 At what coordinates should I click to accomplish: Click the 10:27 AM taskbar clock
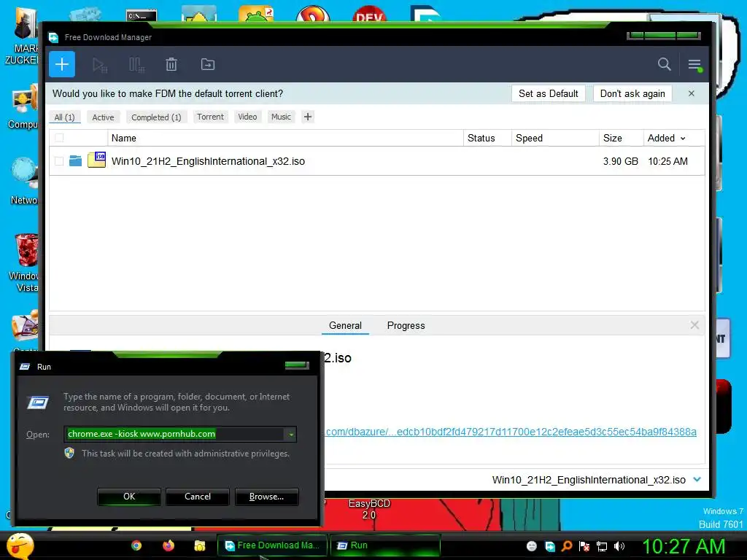(x=684, y=546)
